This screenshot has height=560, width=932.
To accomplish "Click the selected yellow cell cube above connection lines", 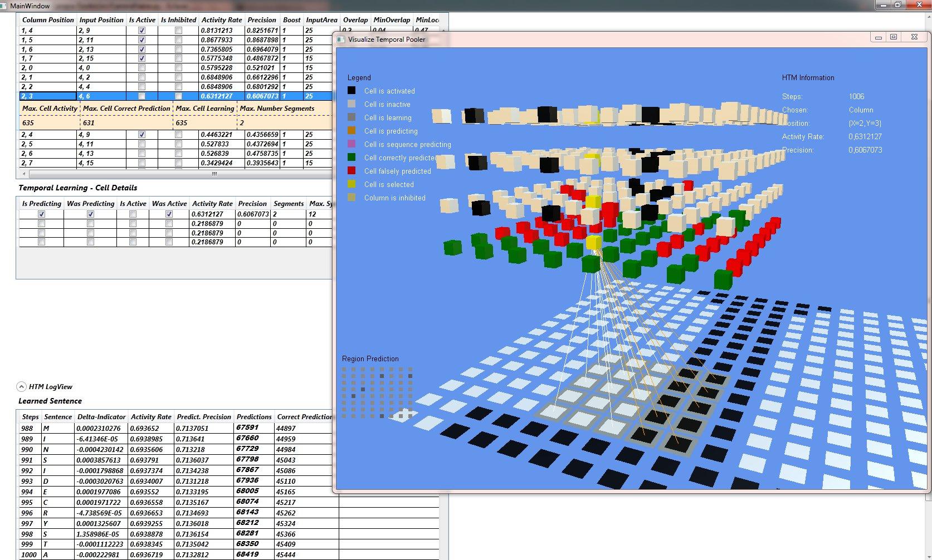I will coord(593,243).
